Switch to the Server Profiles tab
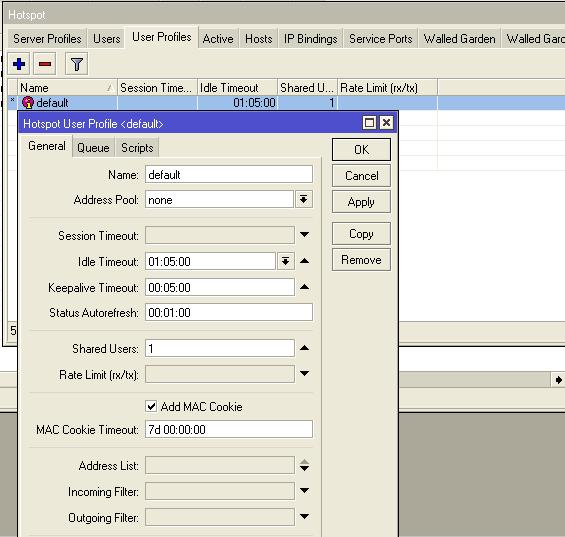The image size is (565, 537). pos(47,39)
